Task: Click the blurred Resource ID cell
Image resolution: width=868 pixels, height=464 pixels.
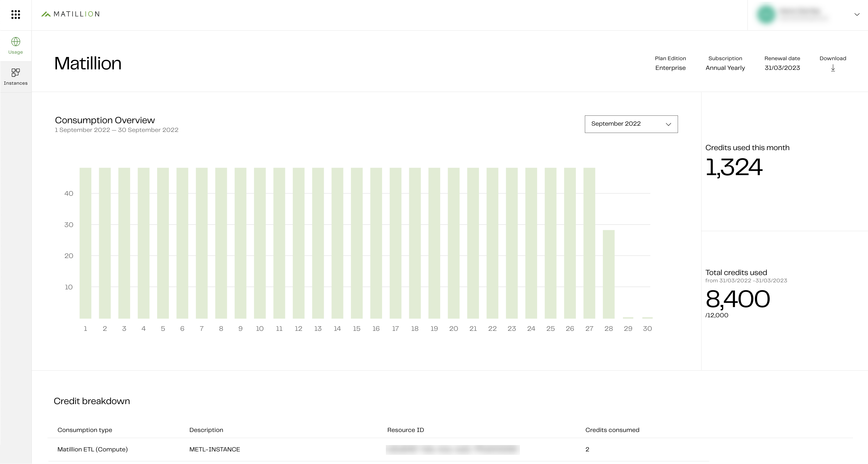Action: pyautogui.click(x=453, y=449)
